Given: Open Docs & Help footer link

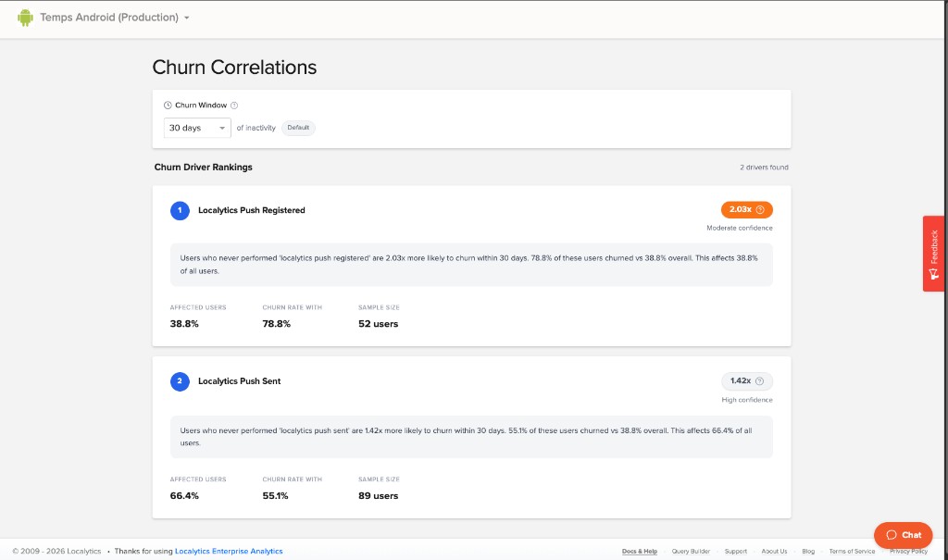Looking at the screenshot, I should coord(640,552).
